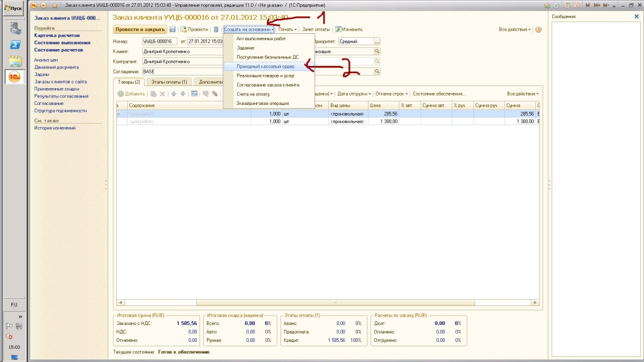Open the 1C main menu icon in title bar

(34, 5)
